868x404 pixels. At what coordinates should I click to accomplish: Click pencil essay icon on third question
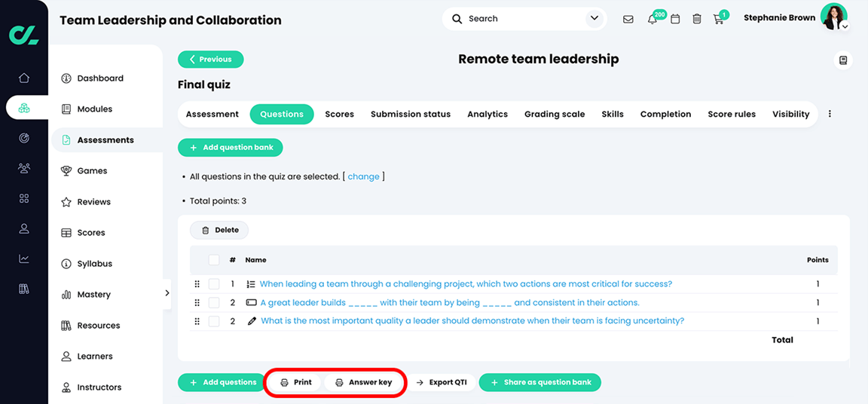click(252, 321)
